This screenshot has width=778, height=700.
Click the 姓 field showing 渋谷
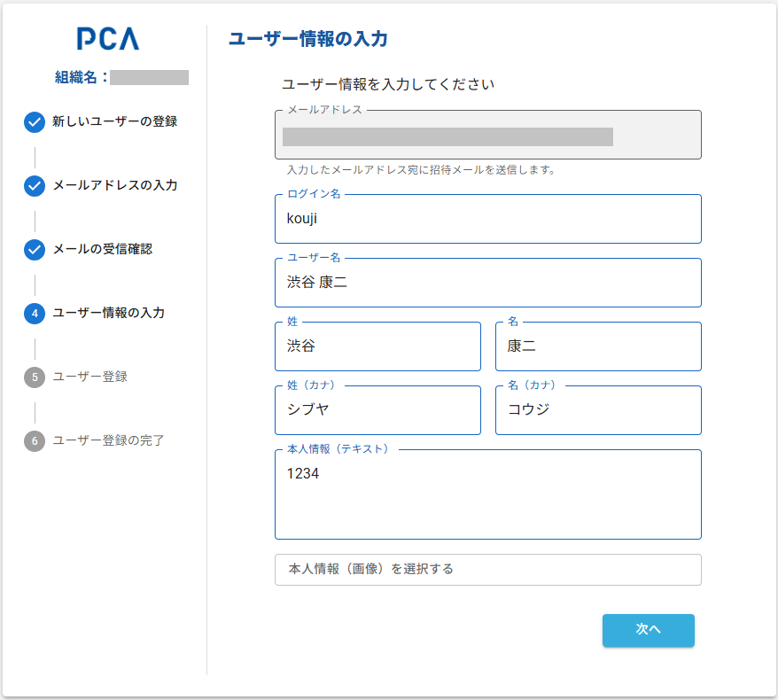click(x=377, y=346)
